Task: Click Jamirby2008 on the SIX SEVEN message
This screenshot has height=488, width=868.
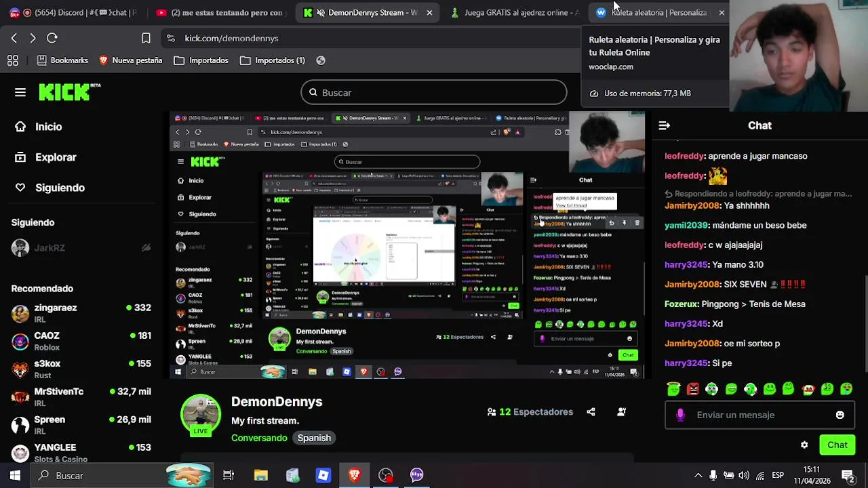Action: [692, 284]
